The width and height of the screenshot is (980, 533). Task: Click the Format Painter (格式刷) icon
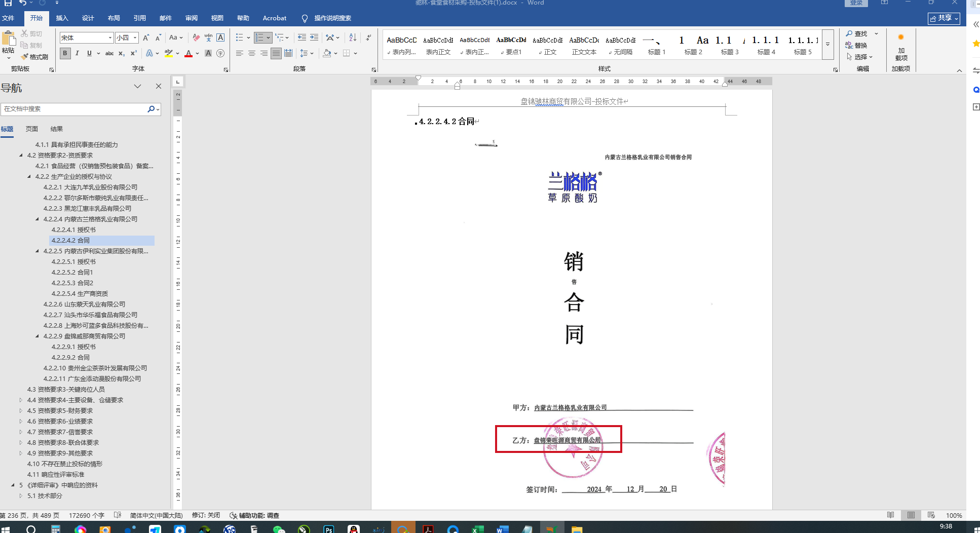point(35,57)
